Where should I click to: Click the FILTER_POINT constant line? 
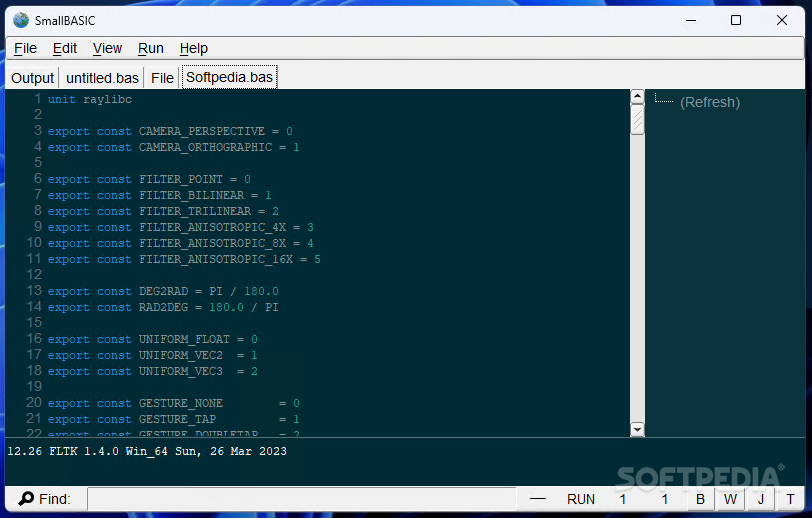(149, 179)
